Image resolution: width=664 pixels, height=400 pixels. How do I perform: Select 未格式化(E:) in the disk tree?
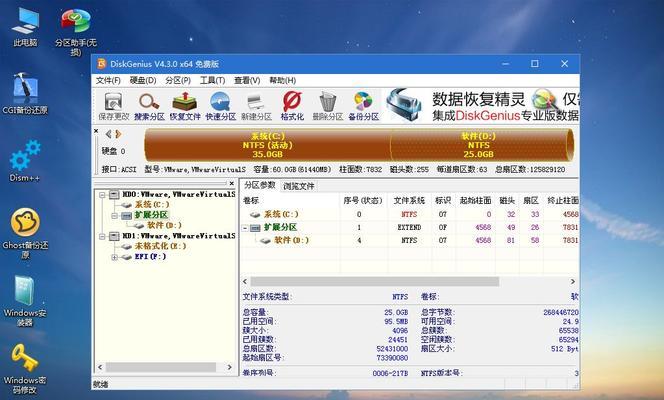pos(160,246)
